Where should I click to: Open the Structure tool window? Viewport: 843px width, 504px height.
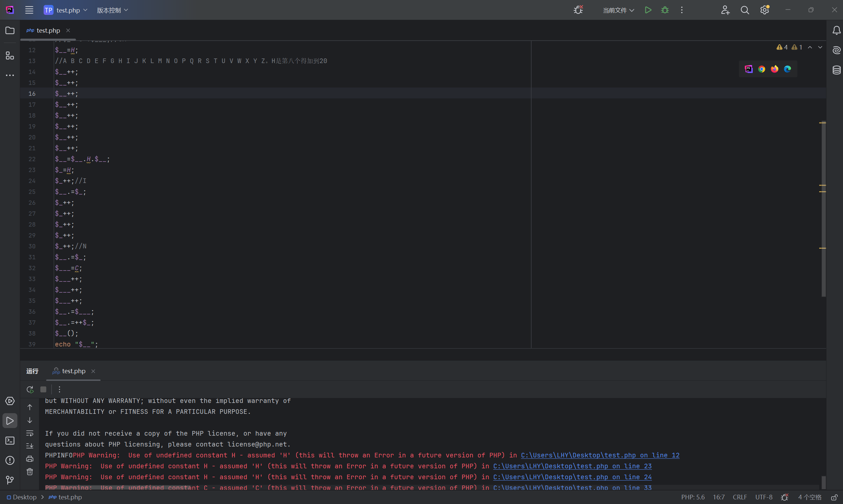point(10,55)
